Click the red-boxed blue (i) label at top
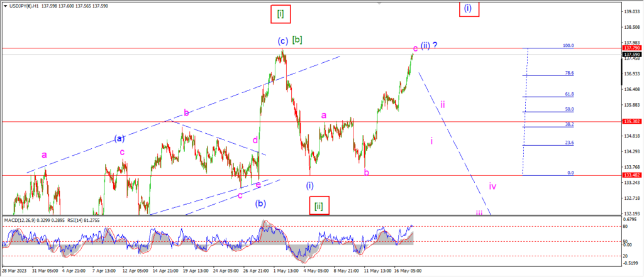 click(x=469, y=8)
